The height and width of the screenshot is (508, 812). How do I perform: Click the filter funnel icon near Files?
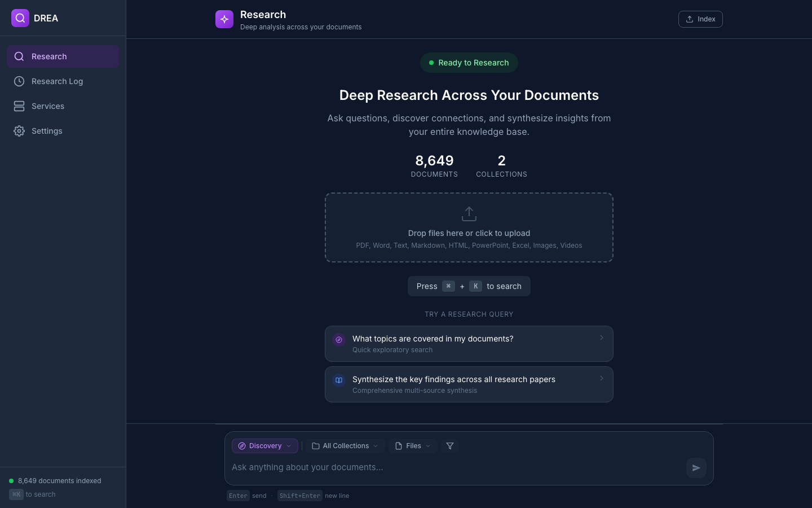click(449, 446)
